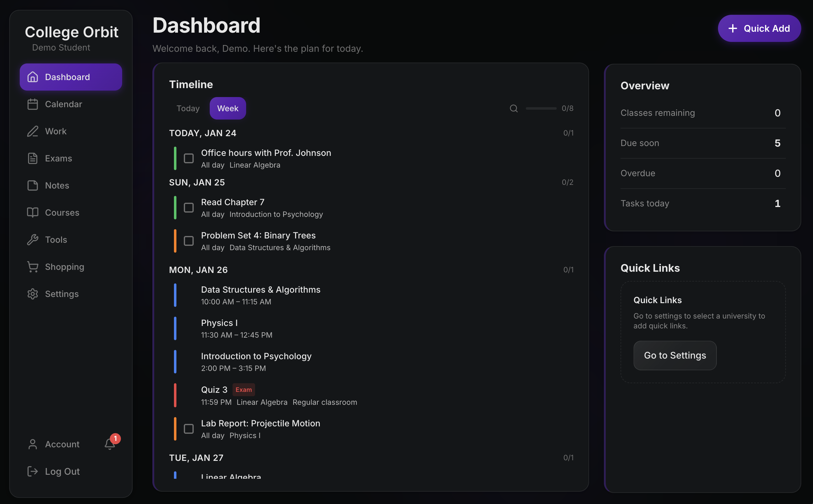The image size is (813, 504).
Task: Select the Work pencil icon
Action: pyautogui.click(x=32, y=131)
